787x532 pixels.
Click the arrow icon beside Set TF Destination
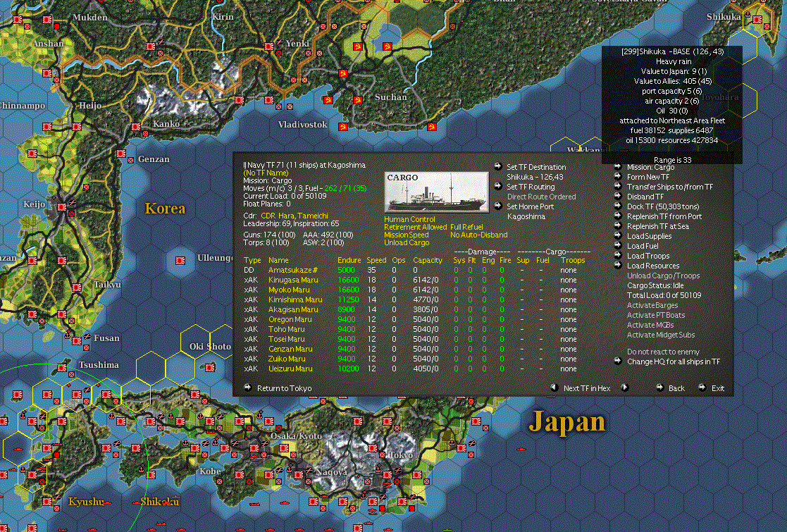(498, 166)
